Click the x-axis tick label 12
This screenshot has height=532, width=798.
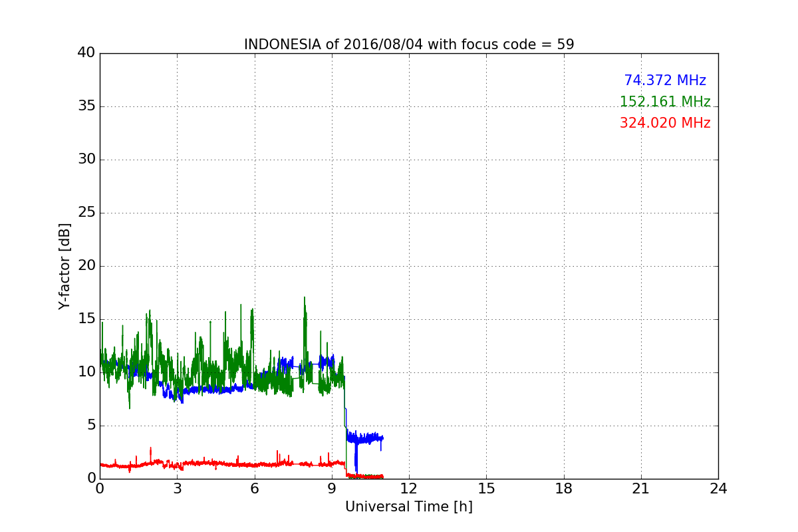(x=409, y=489)
